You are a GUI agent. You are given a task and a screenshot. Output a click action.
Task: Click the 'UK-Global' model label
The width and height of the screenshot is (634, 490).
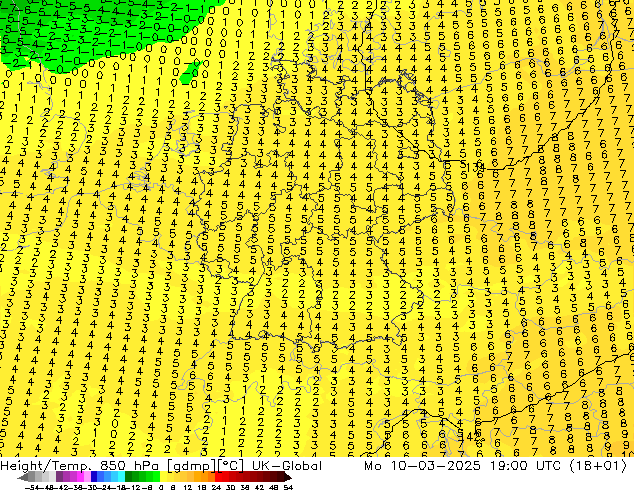click(x=287, y=466)
